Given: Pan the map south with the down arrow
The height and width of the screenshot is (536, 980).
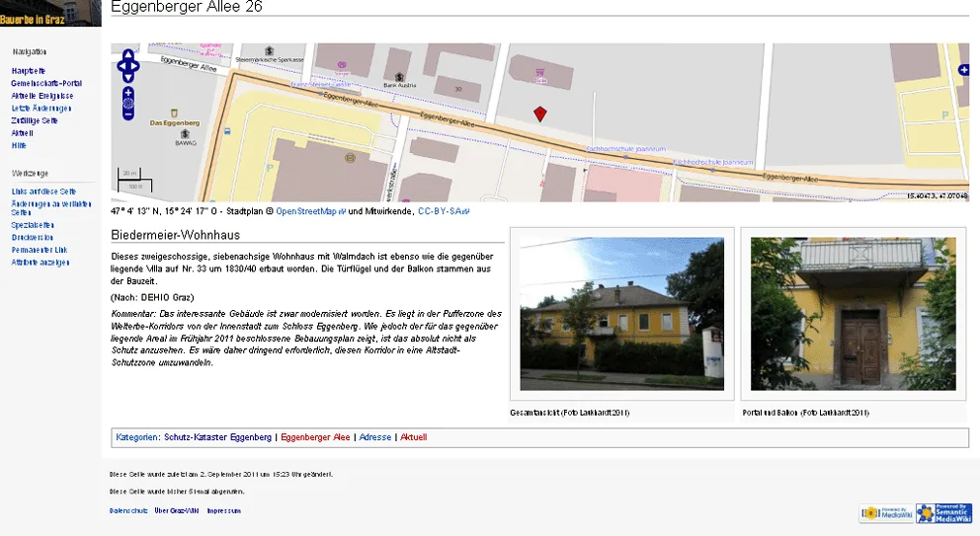Looking at the screenshot, I should [x=128, y=77].
